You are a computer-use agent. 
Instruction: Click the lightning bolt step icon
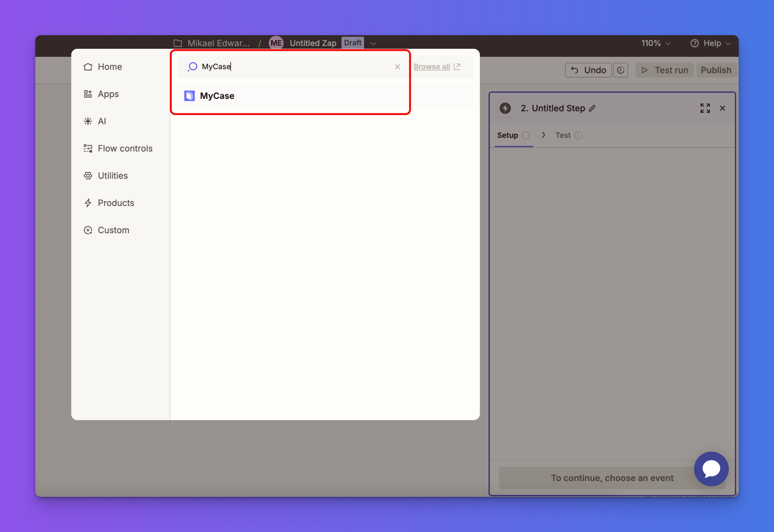[x=505, y=108]
